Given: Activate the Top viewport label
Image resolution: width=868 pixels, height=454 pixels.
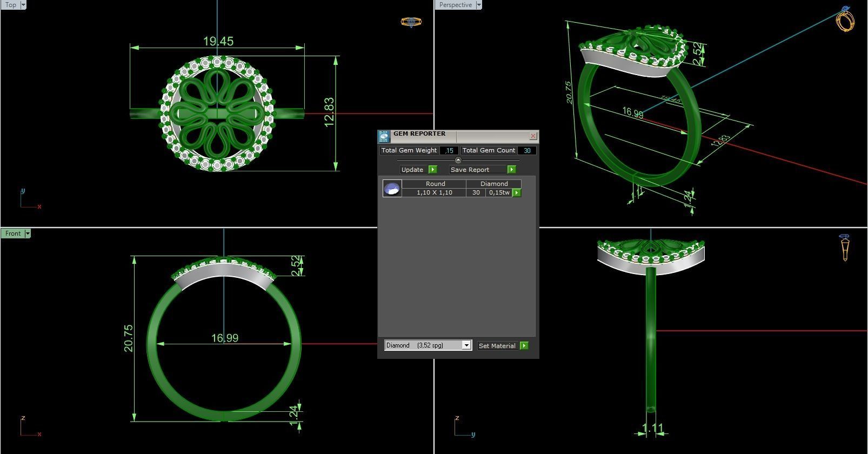Looking at the screenshot, I should (x=11, y=5).
